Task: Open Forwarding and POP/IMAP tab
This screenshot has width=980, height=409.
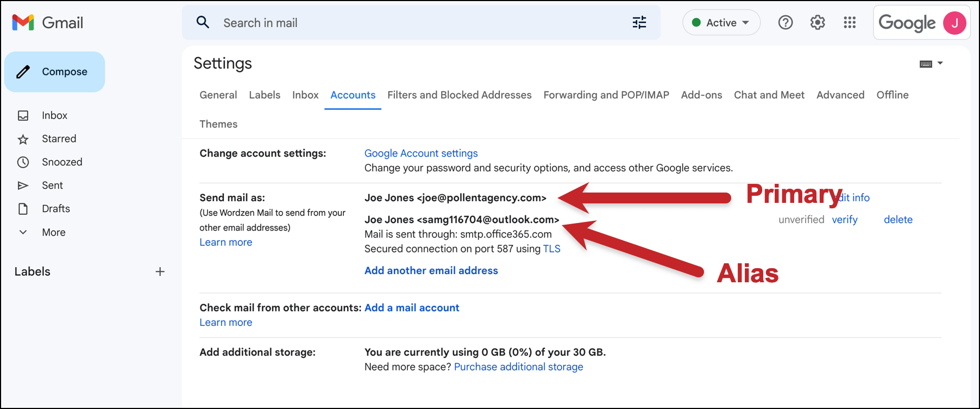Action: tap(606, 95)
